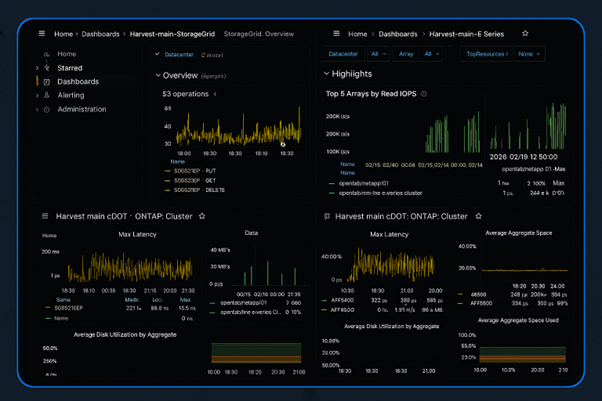Open the TopResources None dropdown
The image size is (602, 401).
529,54
